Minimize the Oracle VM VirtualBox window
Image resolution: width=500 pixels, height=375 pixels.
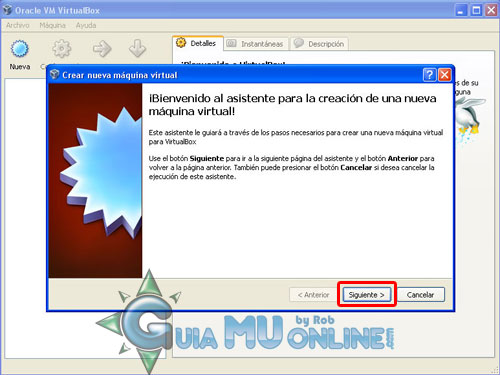pos(461,10)
